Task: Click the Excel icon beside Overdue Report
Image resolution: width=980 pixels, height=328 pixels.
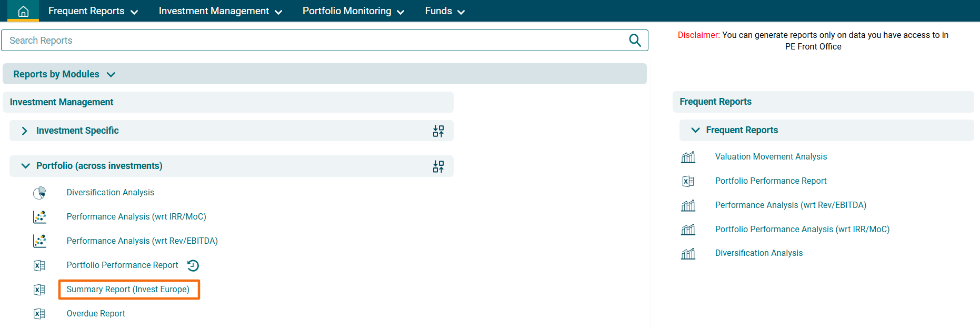Action: pos(39,314)
